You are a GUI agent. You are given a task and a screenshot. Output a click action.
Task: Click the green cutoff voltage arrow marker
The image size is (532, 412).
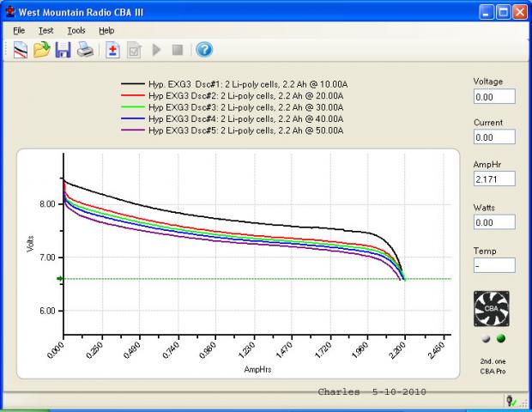tap(60, 279)
